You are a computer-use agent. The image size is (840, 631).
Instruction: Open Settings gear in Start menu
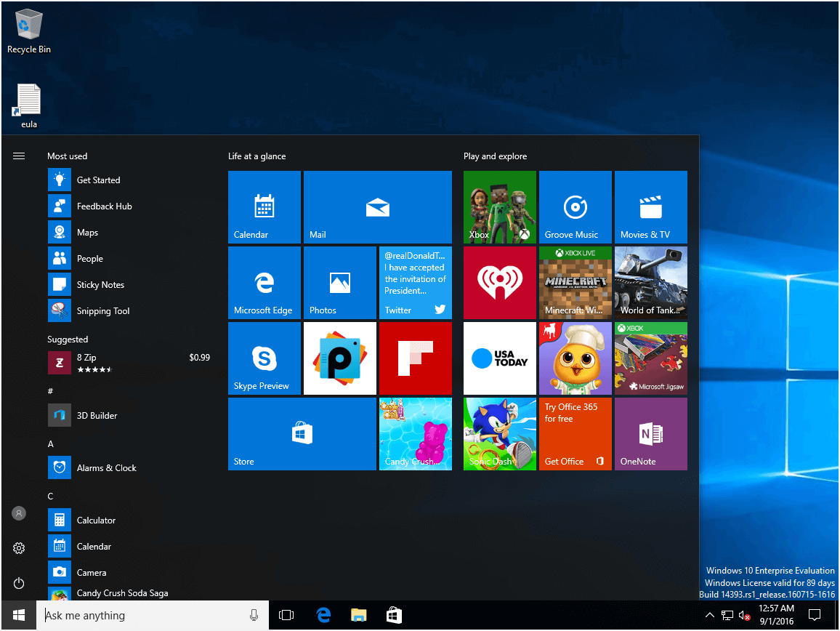click(x=19, y=548)
